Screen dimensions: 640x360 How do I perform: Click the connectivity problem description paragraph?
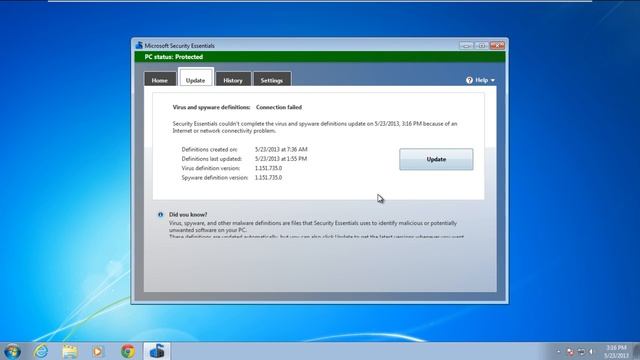[315, 127]
